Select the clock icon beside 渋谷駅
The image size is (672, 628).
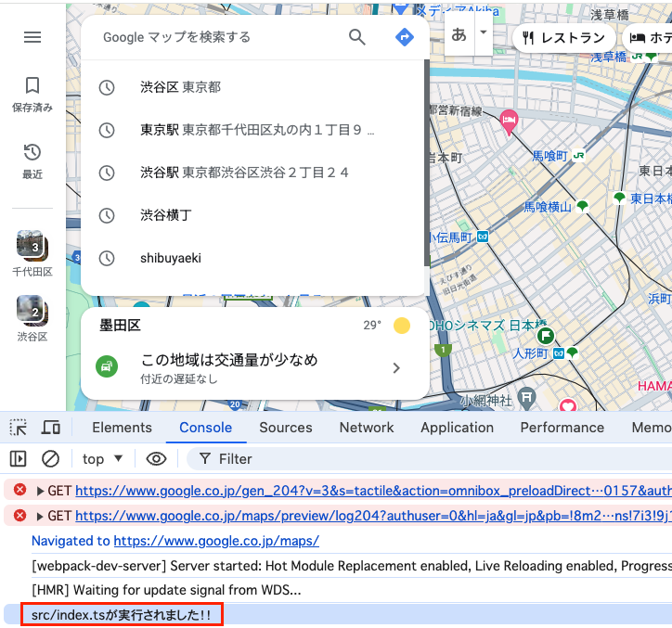point(107,173)
